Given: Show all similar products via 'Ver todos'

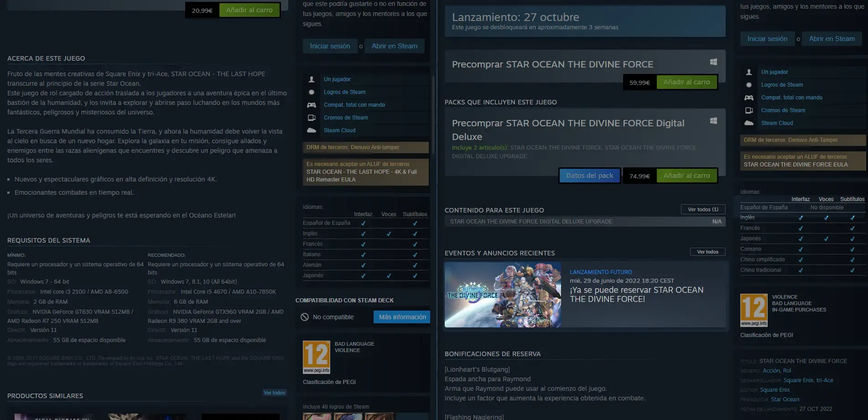Looking at the screenshot, I should tap(274, 393).
